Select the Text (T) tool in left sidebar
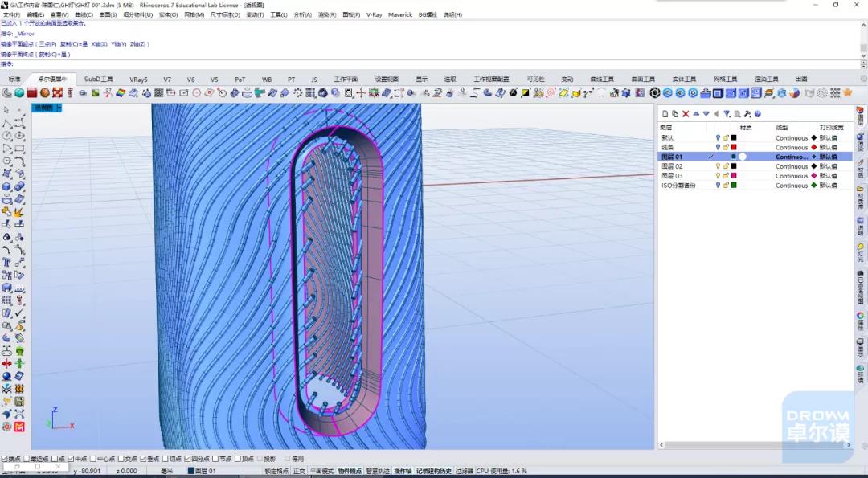This screenshot has height=478, width=868. [6, 262]
